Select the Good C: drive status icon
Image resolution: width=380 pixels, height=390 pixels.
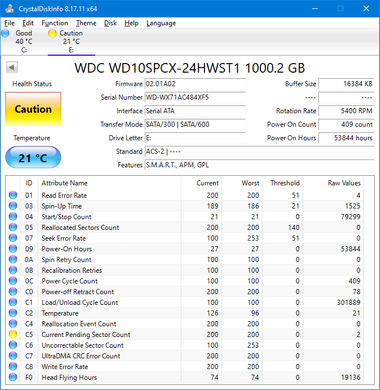[x=5, y=33]
